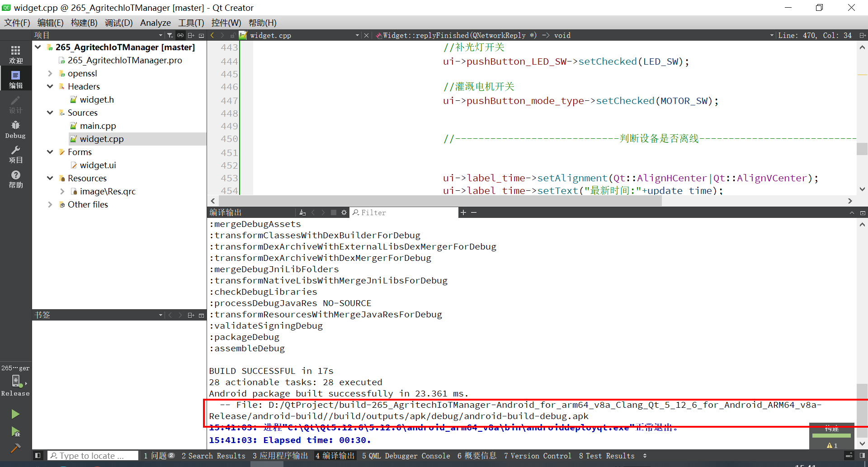Collapse the Sources folder

click(x=50, y=113)
